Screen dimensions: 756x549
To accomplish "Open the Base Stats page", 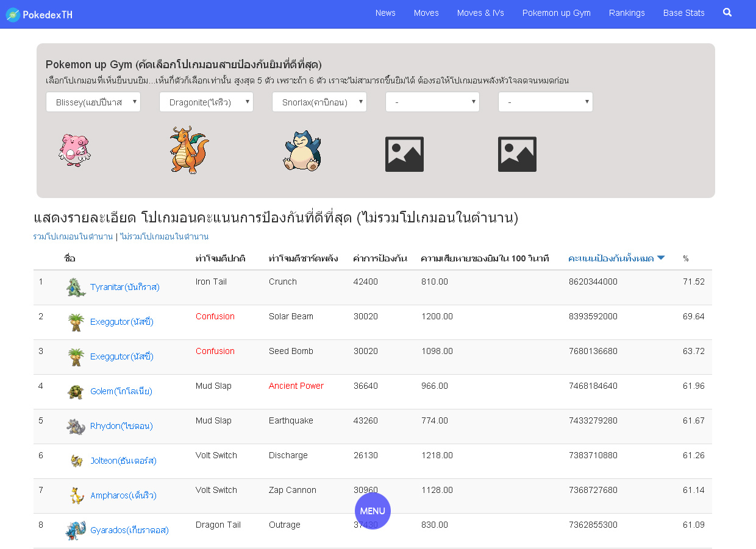I will [684, 13].
